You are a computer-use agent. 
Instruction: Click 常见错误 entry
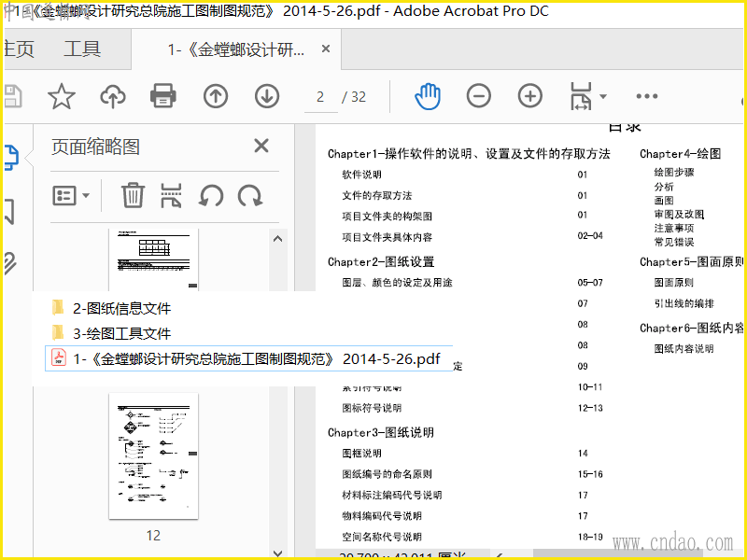pos(673,242)
